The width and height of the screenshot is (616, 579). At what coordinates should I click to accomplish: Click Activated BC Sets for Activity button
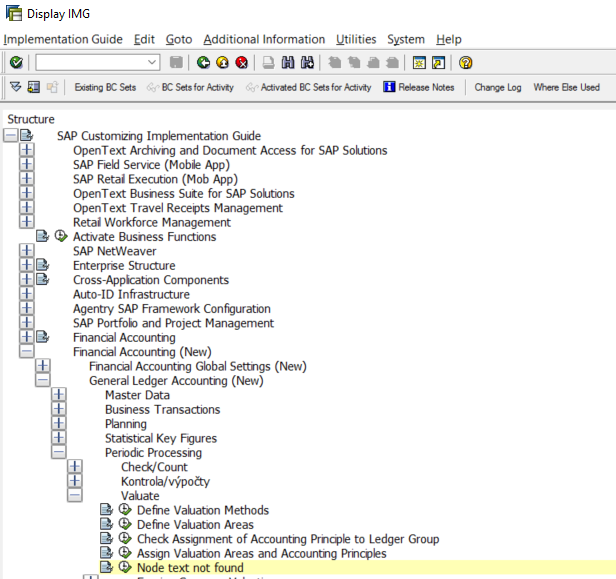(309, 87)
